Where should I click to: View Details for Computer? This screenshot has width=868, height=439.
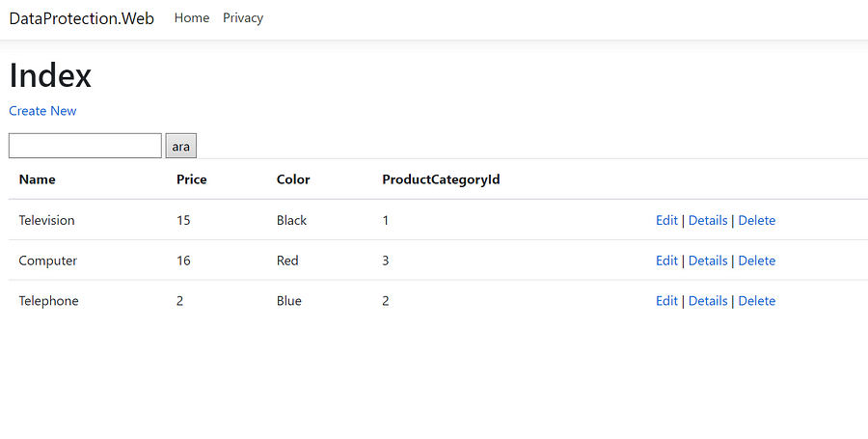(708, 261)
